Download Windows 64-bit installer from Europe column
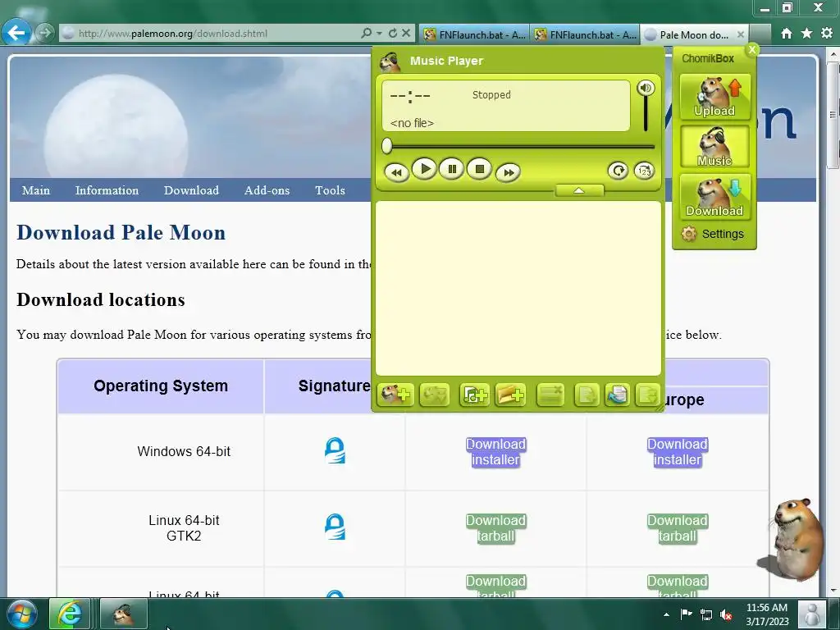The width and height of the screenshot is (840, 630). point(678,452)
